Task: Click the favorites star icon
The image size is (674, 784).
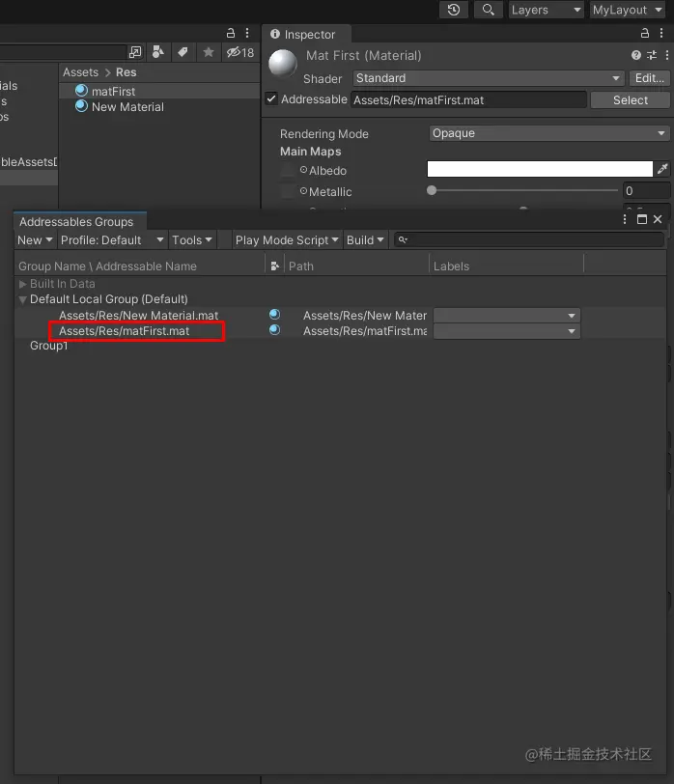Action: (209, 52)
